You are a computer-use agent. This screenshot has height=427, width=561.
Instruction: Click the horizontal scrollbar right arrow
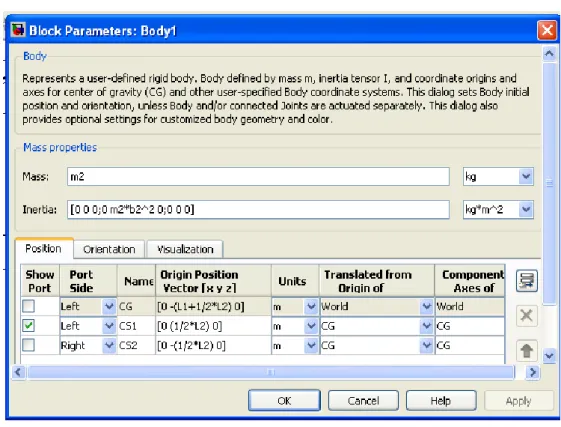point(533,372)
